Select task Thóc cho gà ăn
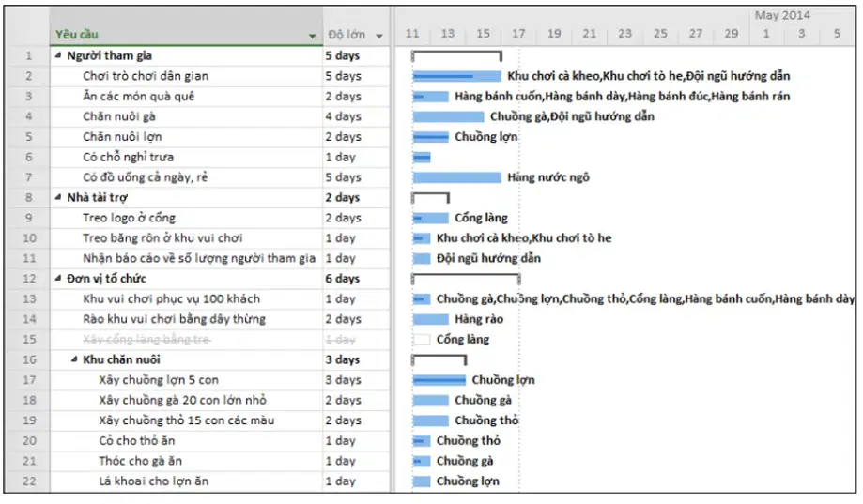This screenshot has height=504, width=863. (140, 461)
